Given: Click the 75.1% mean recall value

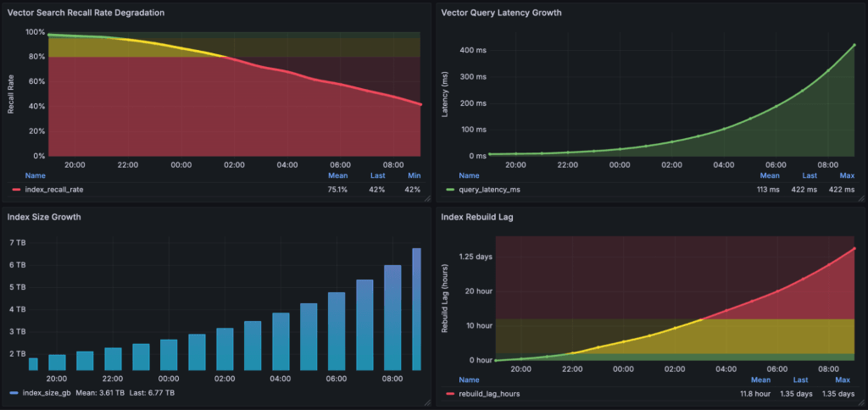Looking at the screenshot, I should pos(338,190).
